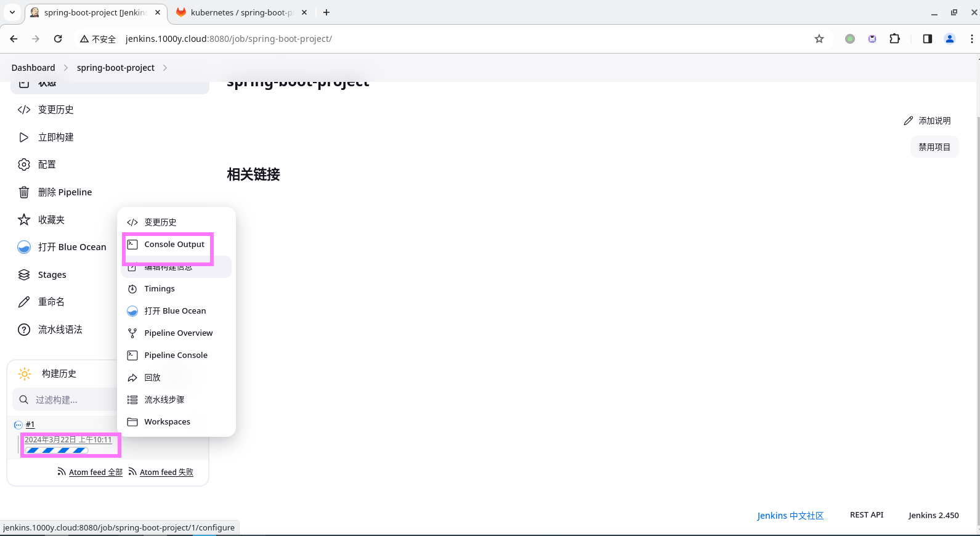Click the Pipeline Console terminal icon
The height and width of the screenshot is (536, 980).
click(x=132, y=355)
